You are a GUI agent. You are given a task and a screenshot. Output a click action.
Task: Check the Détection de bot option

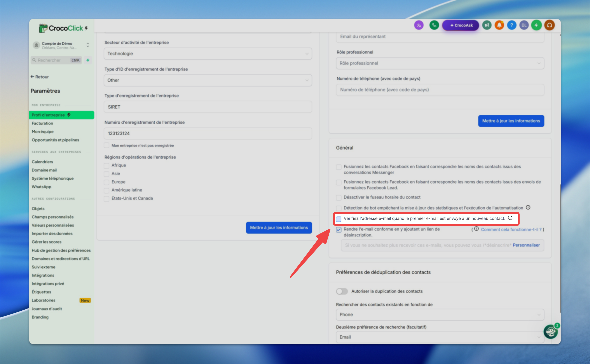coord(339,208)
